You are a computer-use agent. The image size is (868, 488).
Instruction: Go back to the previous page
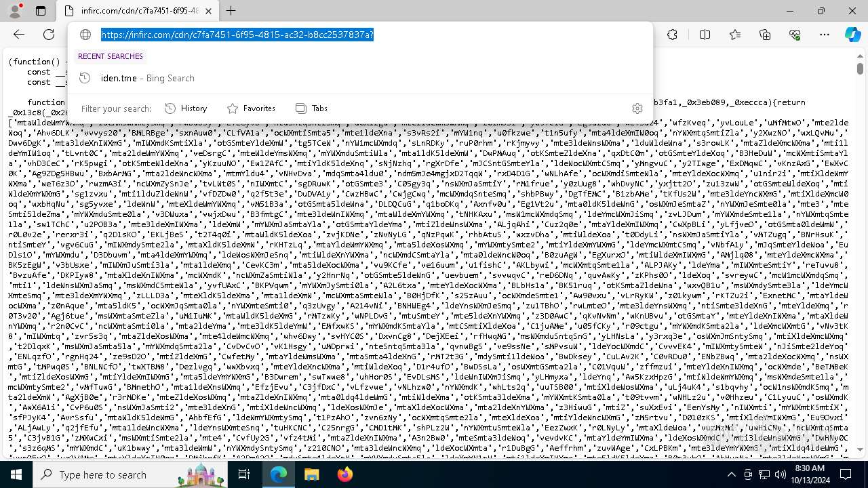tap(19, 35)
